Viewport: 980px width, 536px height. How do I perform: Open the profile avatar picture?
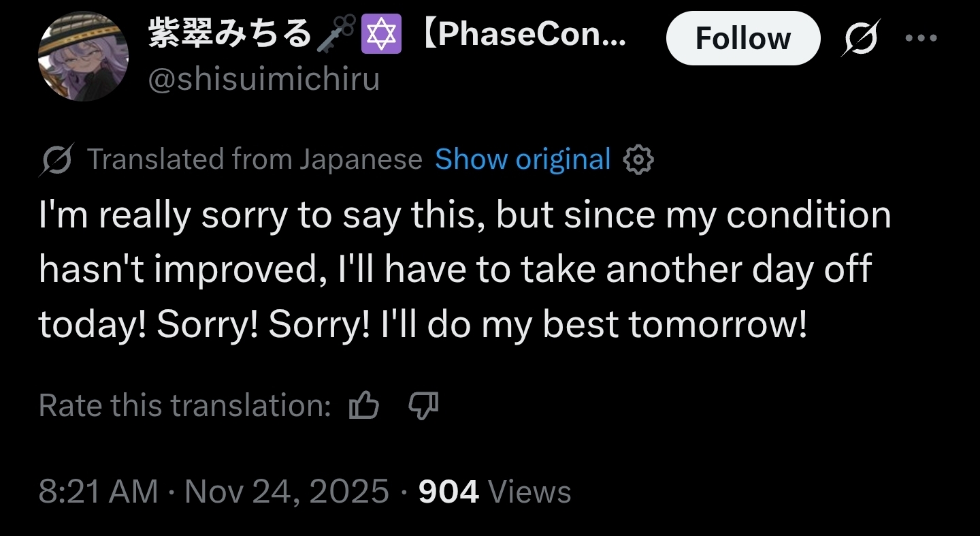[x=83, y=56]
